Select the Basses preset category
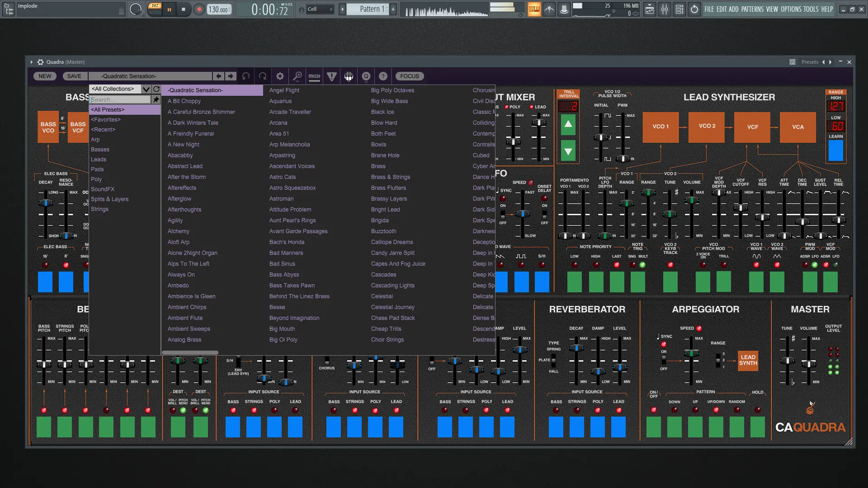 pyautogui.click(x=100, y=150)
